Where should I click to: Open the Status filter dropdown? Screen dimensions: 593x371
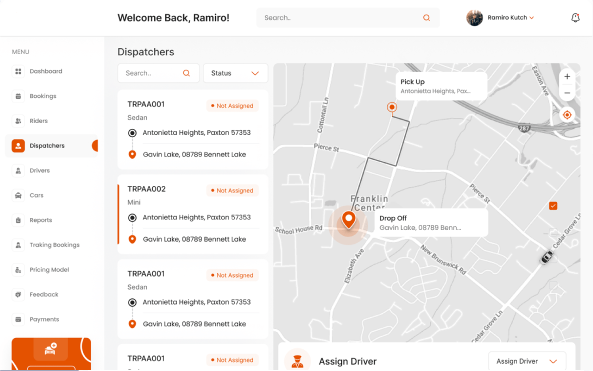pyautogui.click(x=236, y=73)
